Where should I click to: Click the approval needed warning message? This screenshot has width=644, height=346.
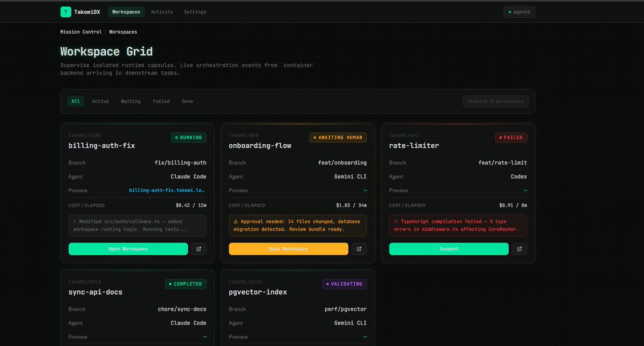[x=298, y=225]
